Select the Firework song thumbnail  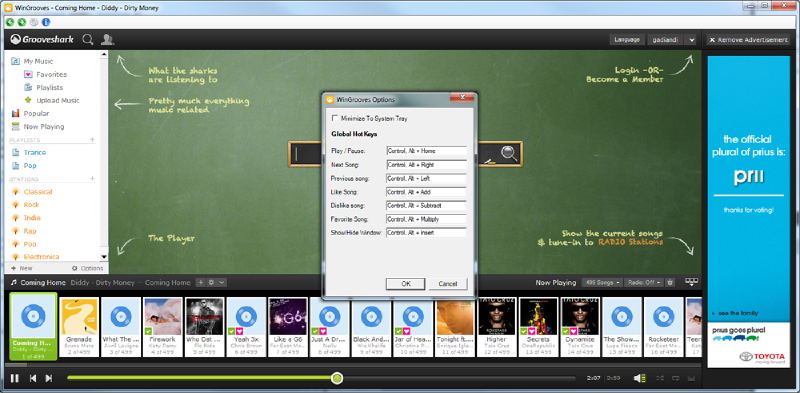(163, 317)
